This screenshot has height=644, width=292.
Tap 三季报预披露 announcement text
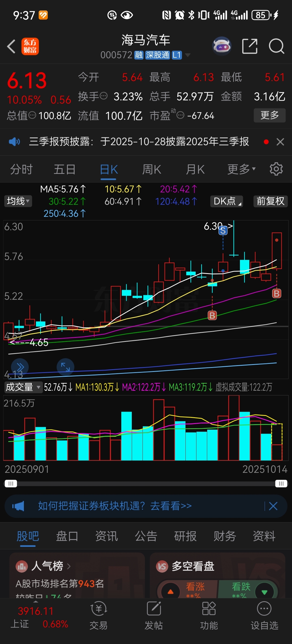click(139, 141)
